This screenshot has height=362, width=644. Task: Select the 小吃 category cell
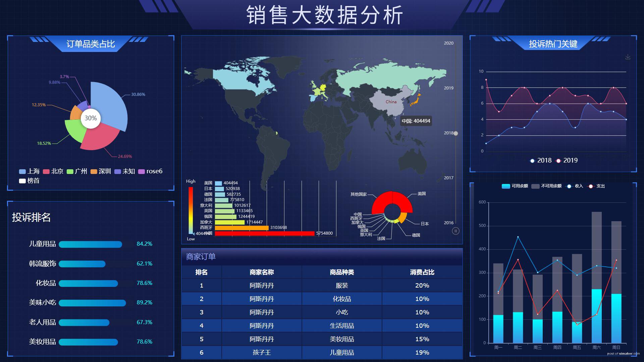click(x=342, y=312)
